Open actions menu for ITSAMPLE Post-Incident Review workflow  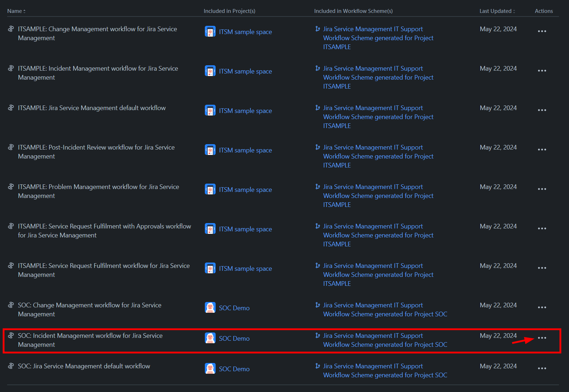(542, 150)
